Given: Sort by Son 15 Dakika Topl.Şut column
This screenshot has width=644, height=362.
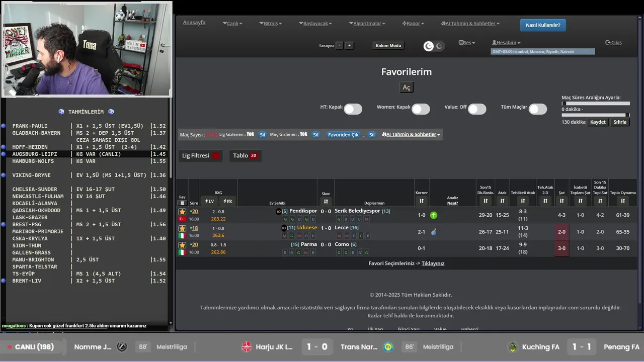Looking at the screenshot, I should (x=600, y=201).
